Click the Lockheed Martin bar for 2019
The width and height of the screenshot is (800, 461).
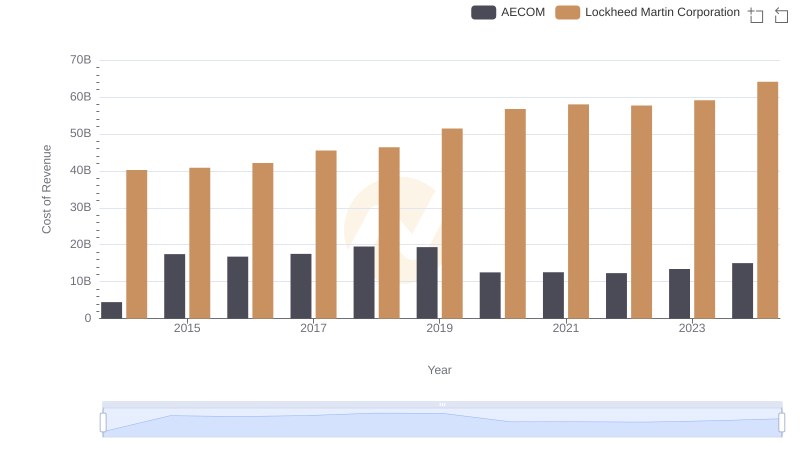coord(452,223)
